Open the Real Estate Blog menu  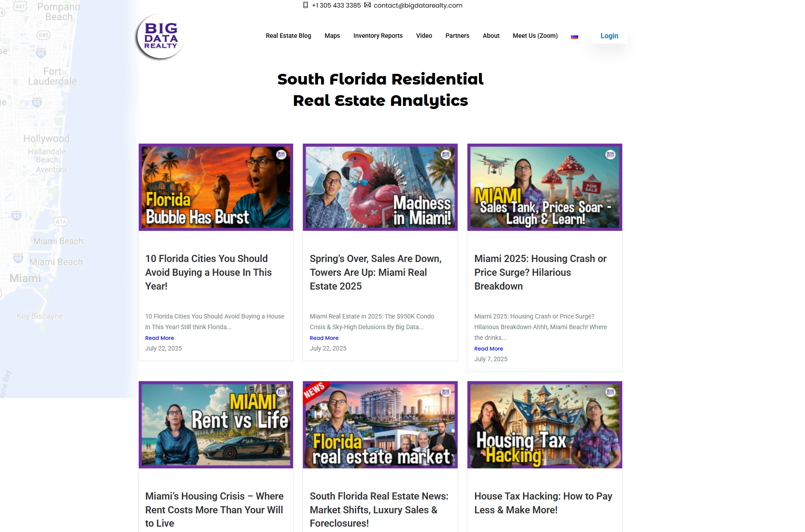coord(289,36)
